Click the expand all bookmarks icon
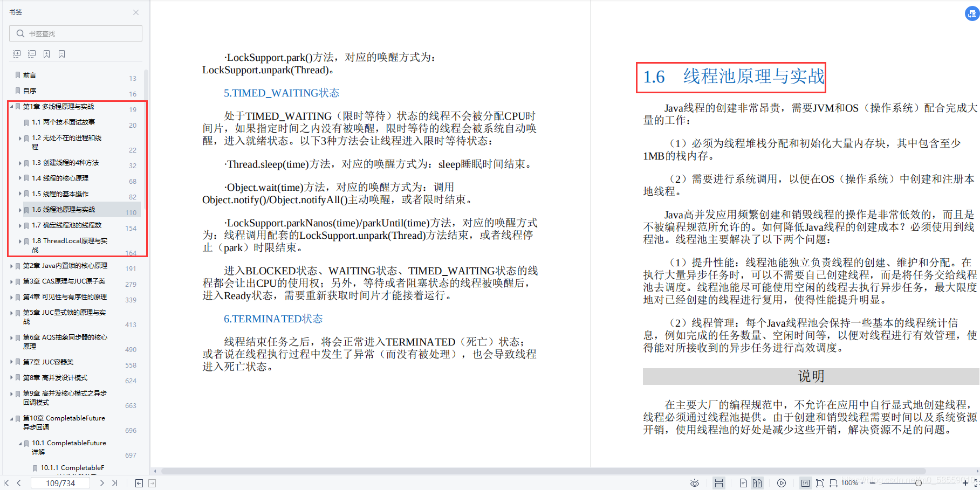 point(17,54)
